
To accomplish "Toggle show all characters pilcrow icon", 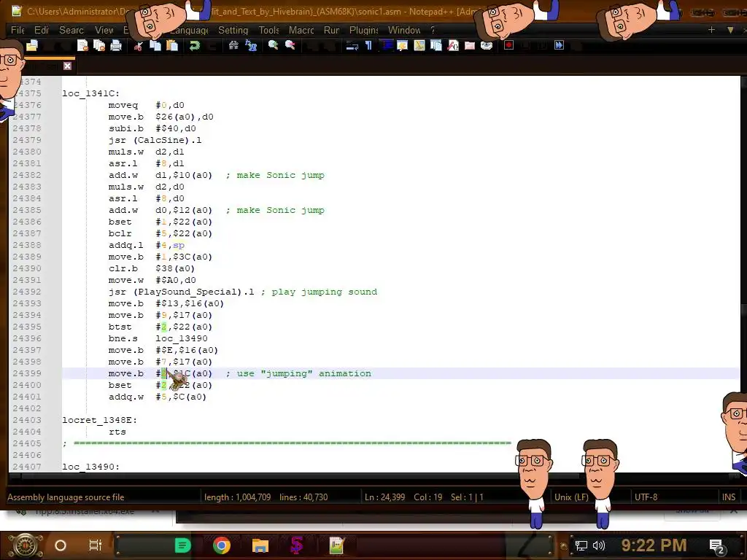I will coord(368,46).
